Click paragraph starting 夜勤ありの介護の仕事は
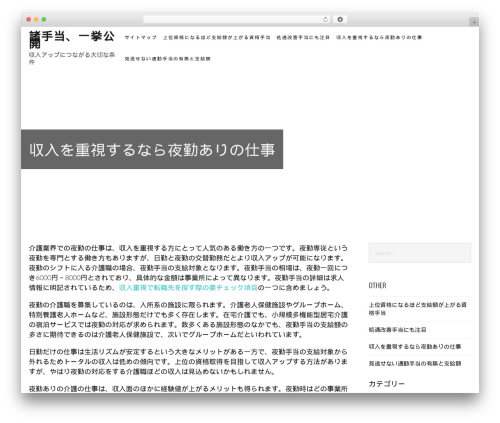 pos(188,389)
